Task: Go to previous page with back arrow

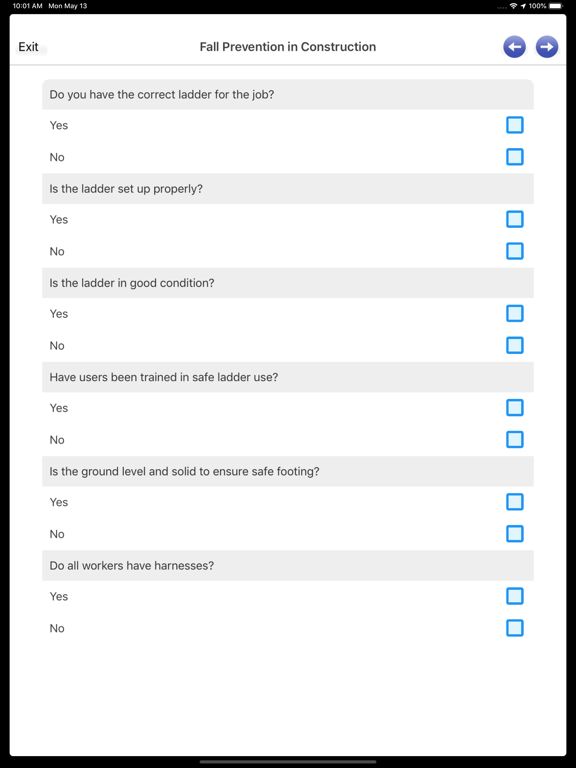Action: coord(514,47)
